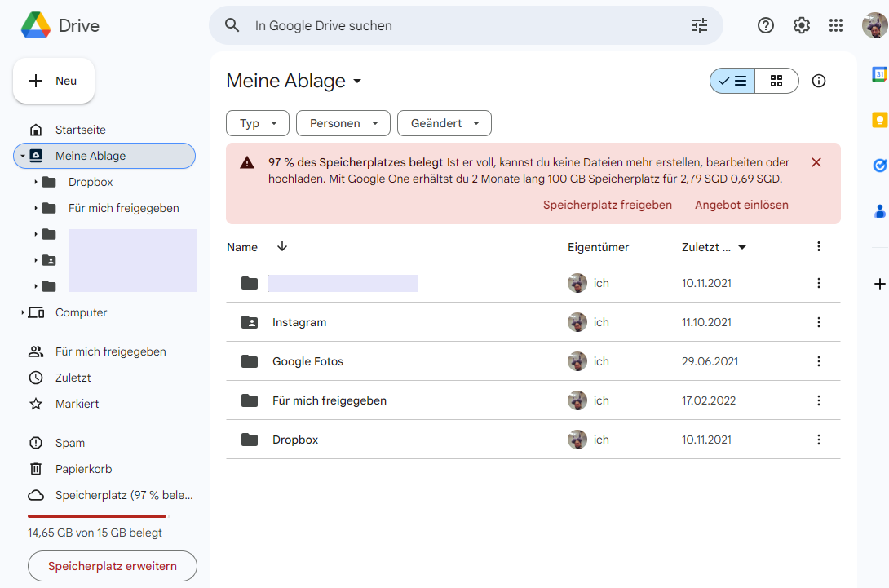Go to Papierkorb in the sidebar
This screenshot has width=889, height=588.
83,469
